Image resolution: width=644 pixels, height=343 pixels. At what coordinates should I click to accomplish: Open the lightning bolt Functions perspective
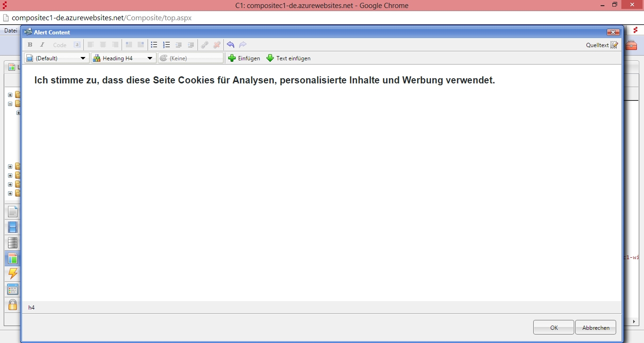[x=13, y=273]
